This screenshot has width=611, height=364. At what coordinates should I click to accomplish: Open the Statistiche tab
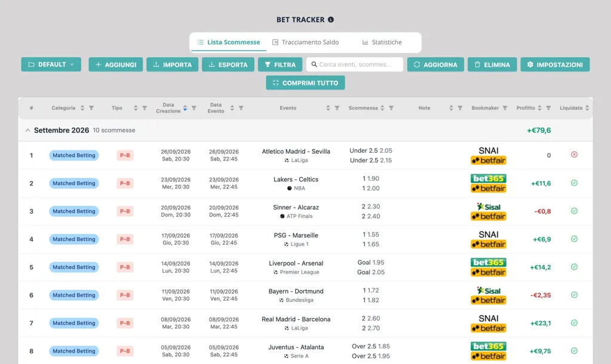click(x=382, y=42)
